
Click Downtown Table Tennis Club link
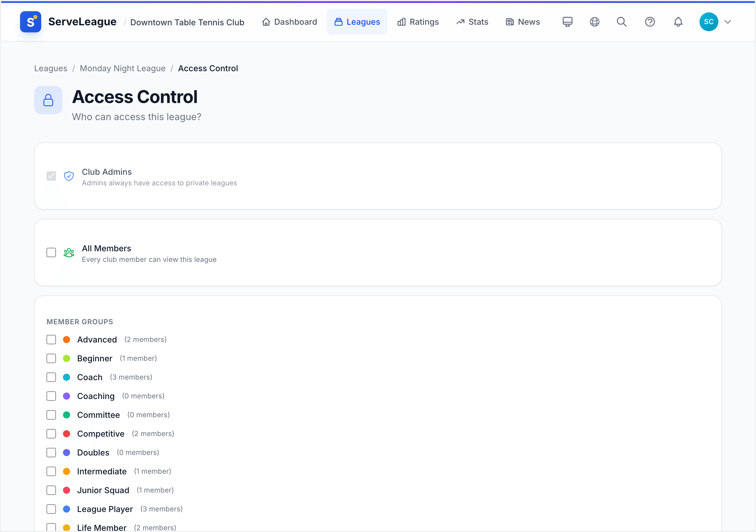(x=187, y=22)
